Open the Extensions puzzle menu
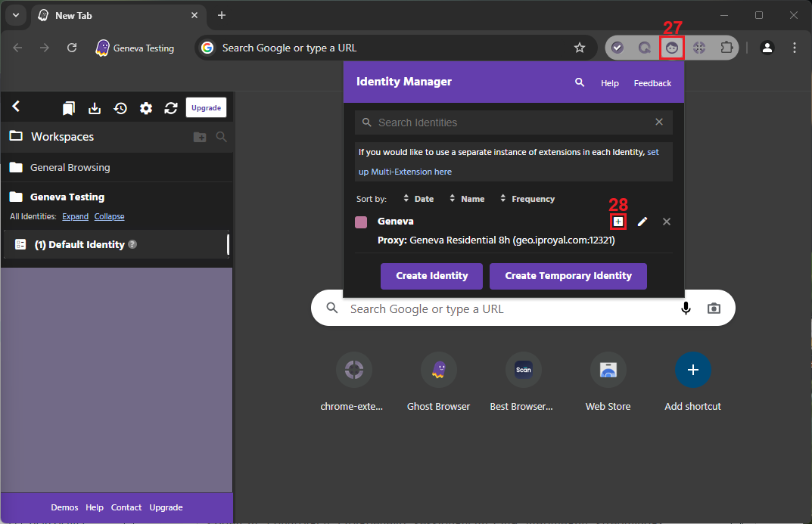 click(726, 48)
